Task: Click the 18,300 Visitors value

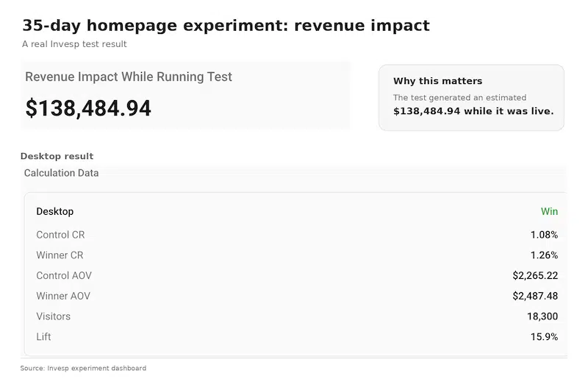Action: tap(542, 316)
